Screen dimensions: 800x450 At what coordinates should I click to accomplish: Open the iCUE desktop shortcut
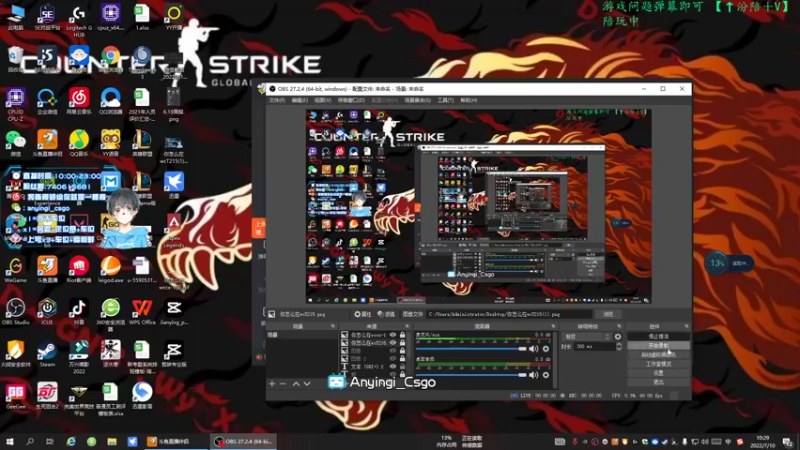47,312
